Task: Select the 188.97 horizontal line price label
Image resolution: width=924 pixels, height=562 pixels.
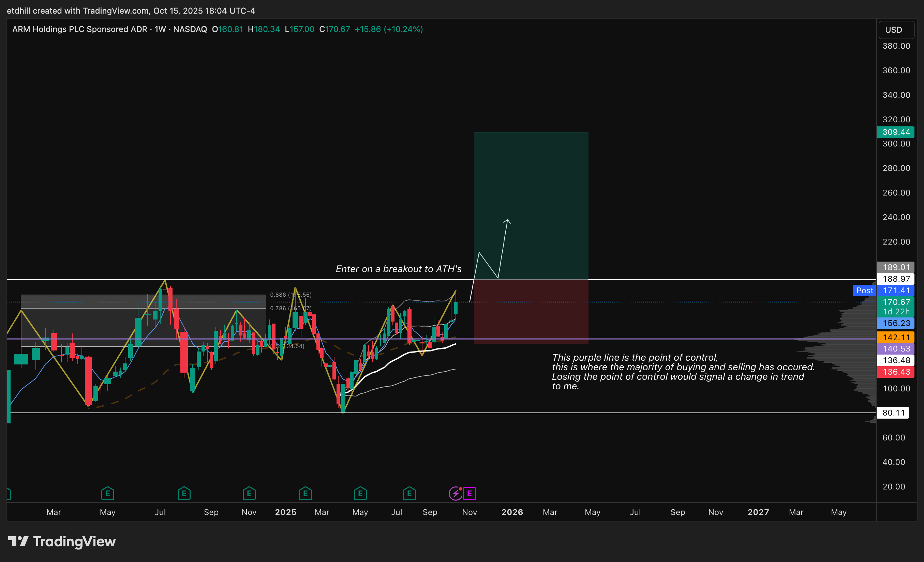Action: click(895, 279)
